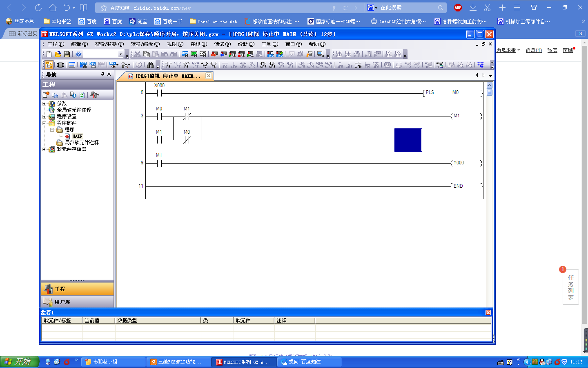Click the refresh icon in project panel
The width and height of the screenshot is (588, 368).
click(82, 95)
